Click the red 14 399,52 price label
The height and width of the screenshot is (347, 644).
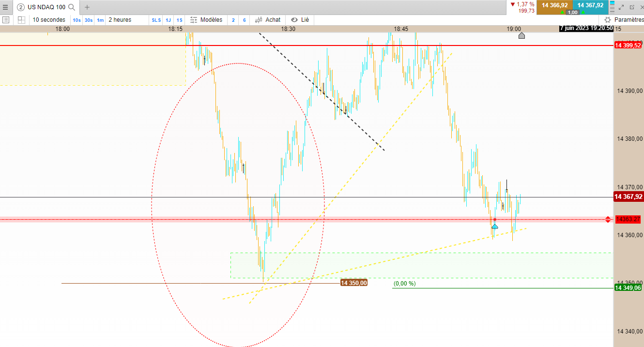click(628, 45)
